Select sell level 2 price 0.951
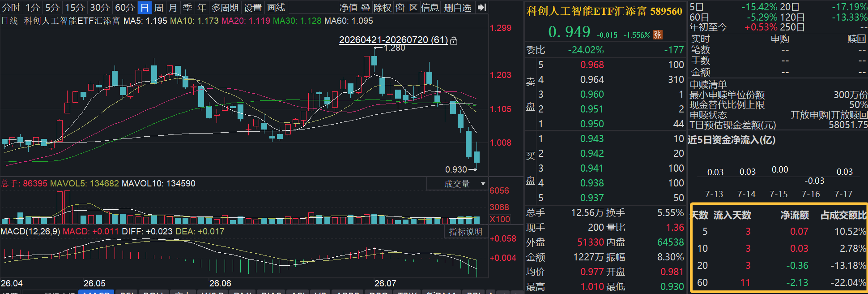 pos(592,109)
